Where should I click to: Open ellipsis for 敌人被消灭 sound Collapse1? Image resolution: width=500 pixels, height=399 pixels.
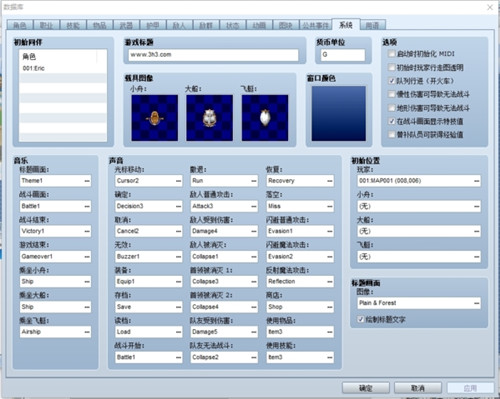254,256
